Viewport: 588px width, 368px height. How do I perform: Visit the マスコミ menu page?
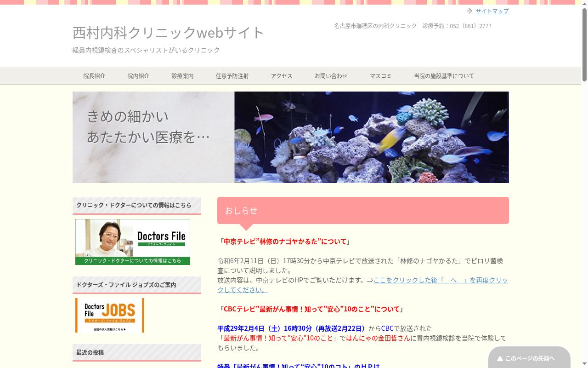point(381,76)
